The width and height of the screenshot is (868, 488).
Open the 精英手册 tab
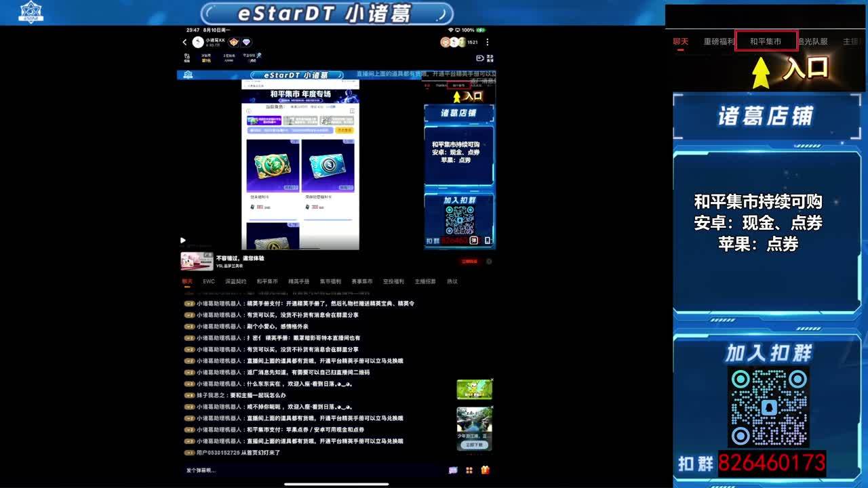click(299, 281)
